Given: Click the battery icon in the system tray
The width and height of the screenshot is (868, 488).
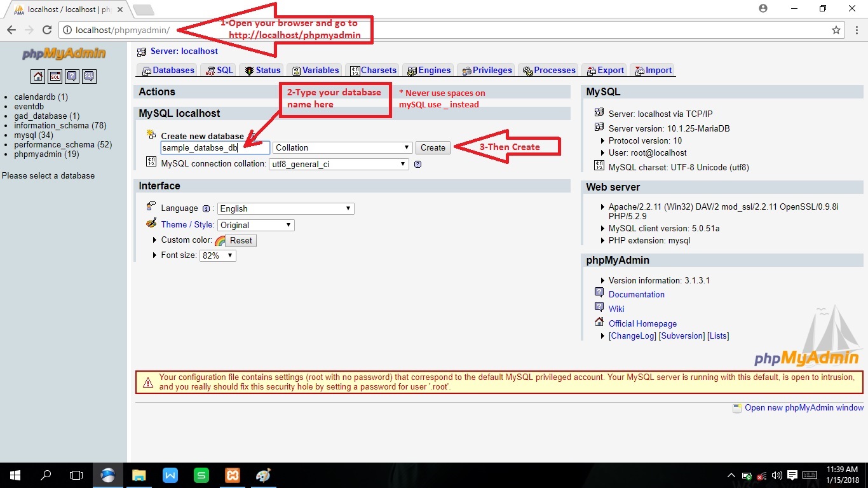Looking at the screenshot, I should [x=746, y=475].
